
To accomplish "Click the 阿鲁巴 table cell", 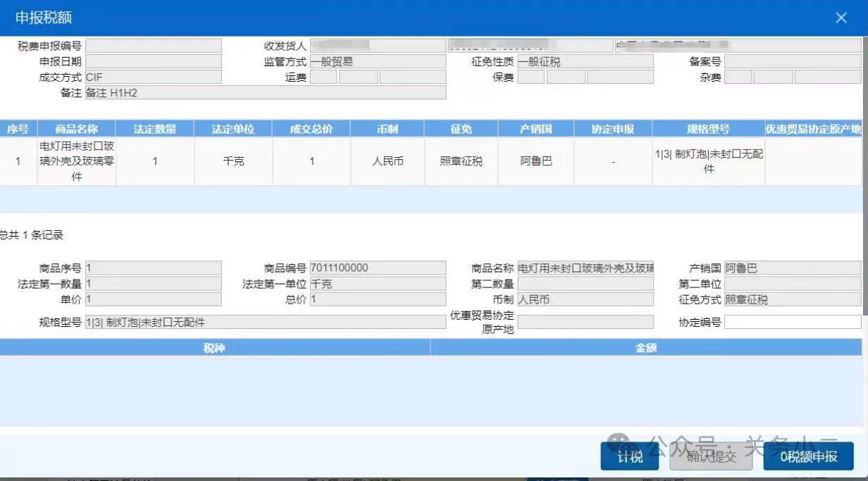I will (x=535, y=161).
